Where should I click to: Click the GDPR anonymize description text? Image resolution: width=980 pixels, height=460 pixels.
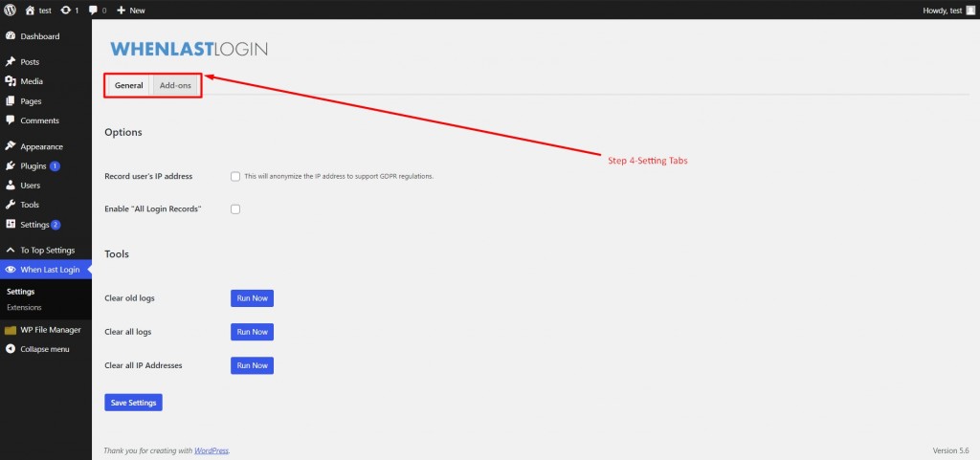(339, 177)
